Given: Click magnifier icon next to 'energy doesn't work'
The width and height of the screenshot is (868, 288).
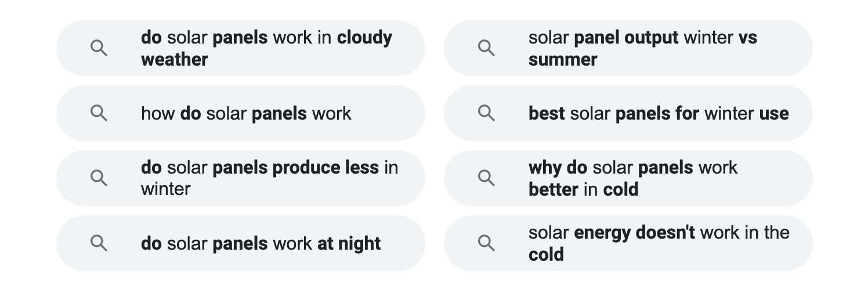Looking at the screenshot, I should coord(487,243).
